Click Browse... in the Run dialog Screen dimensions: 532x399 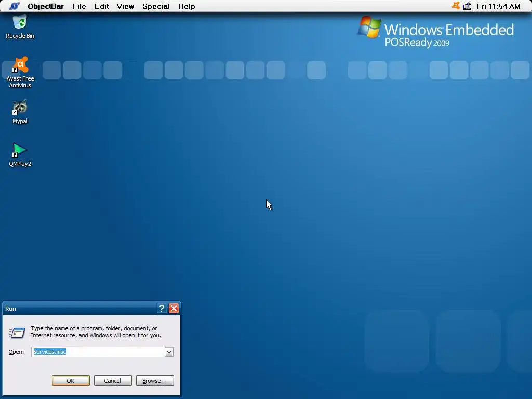click(x=155, y=381)
